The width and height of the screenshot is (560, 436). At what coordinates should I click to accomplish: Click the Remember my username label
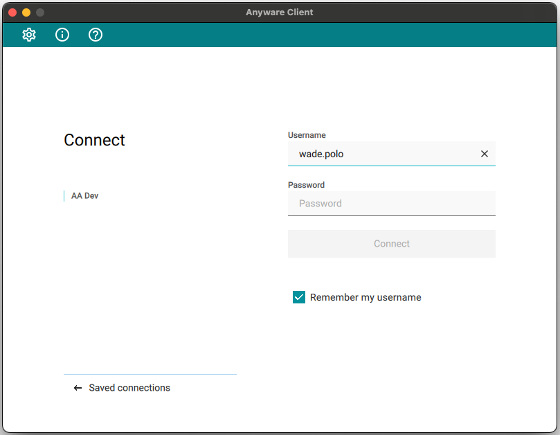point(365,297)
